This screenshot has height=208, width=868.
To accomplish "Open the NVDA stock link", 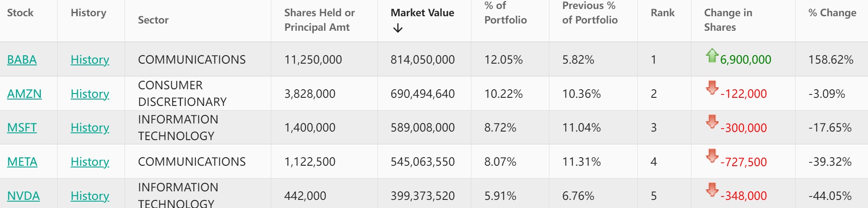I will [x=23, y=196].
